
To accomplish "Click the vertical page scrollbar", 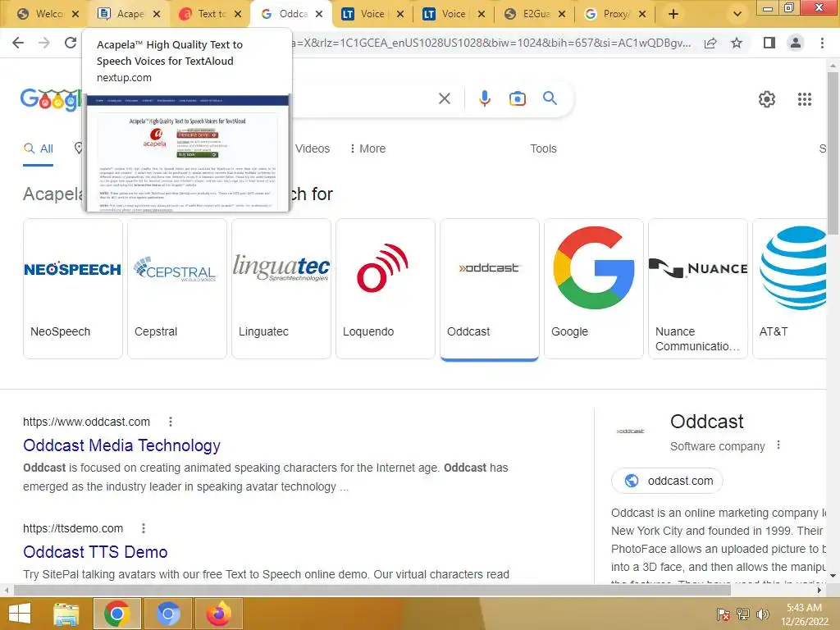I will tap(833, 153).
